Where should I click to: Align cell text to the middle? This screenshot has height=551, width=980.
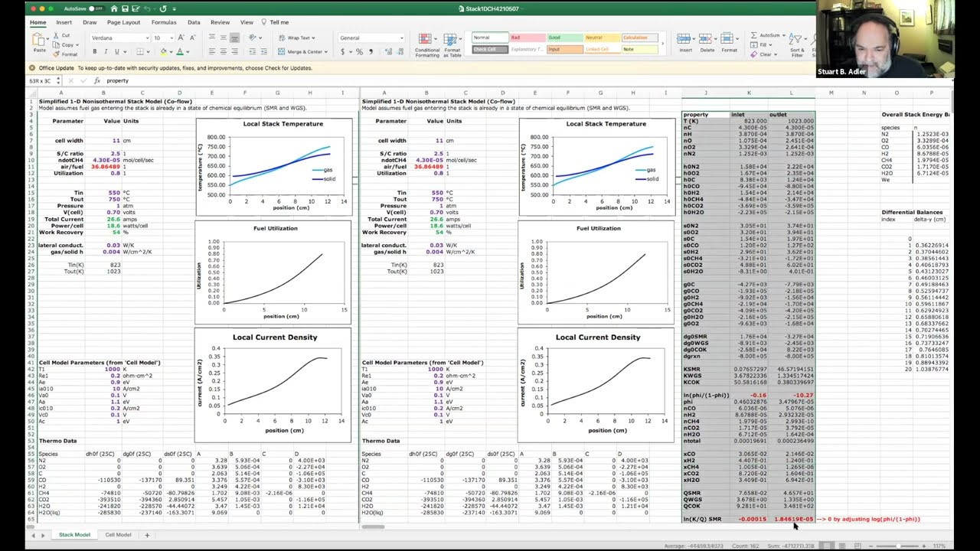224,37
